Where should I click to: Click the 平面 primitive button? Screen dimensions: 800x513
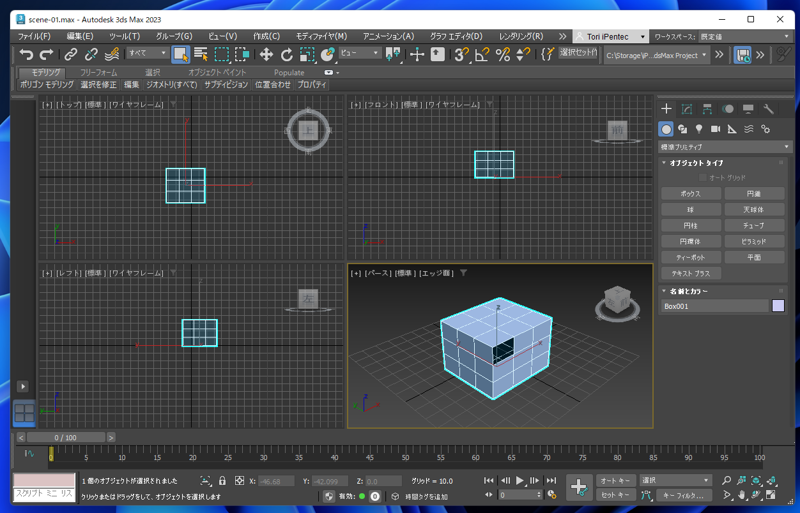coord(754,257)
